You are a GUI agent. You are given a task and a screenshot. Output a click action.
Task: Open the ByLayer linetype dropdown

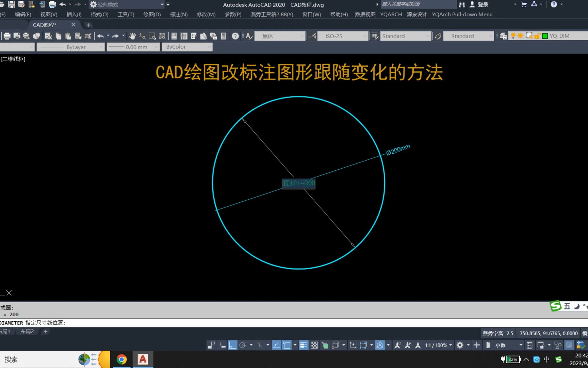click(x=100, y=47)
